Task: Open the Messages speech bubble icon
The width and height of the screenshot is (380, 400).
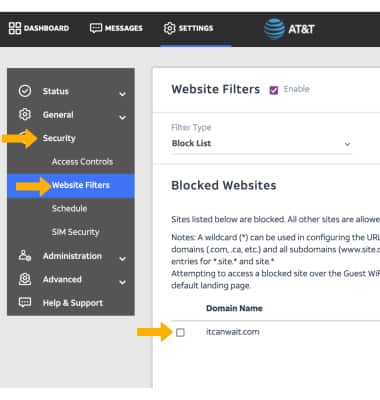Action: pos(96,28)
